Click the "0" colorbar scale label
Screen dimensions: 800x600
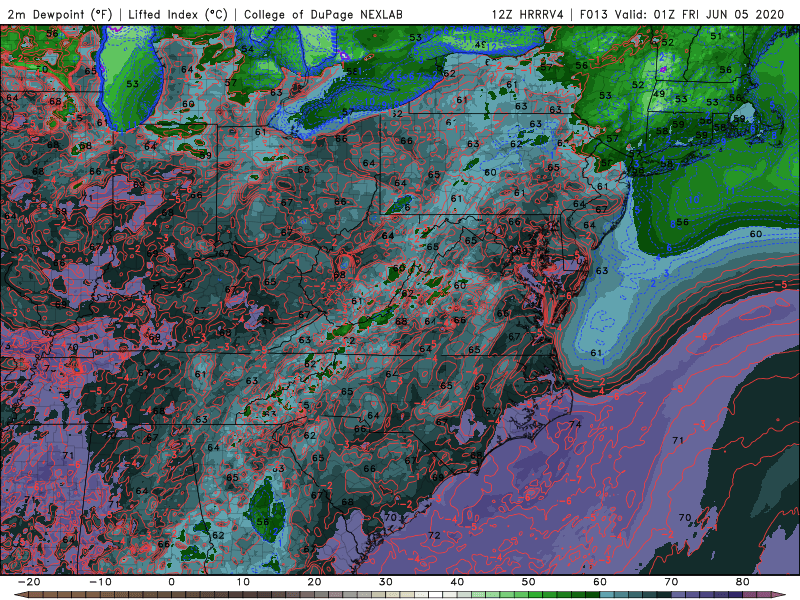171,582
